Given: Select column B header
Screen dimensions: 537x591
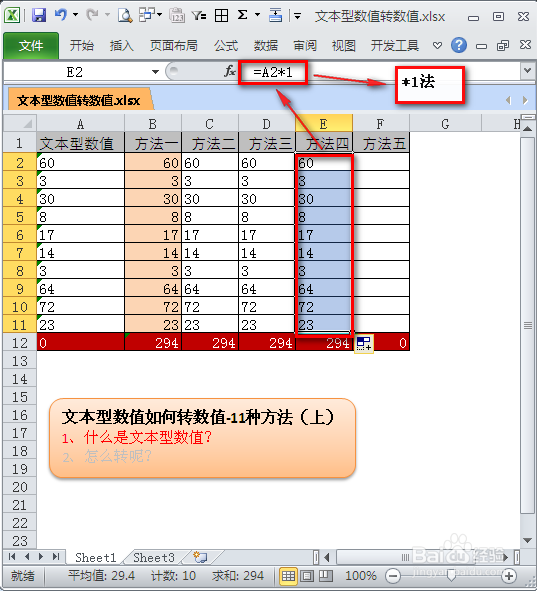Looking at the screenshot, I should tap(153, 124).
